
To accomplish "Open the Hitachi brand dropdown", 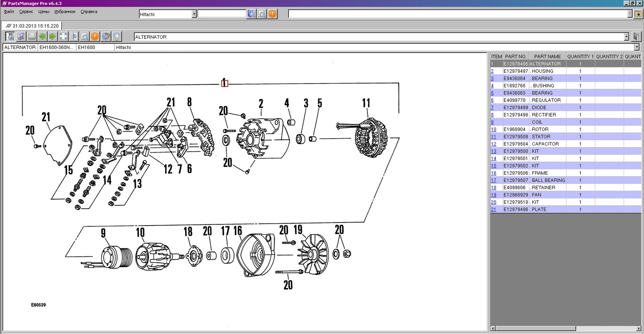I will tap(194, 14).
